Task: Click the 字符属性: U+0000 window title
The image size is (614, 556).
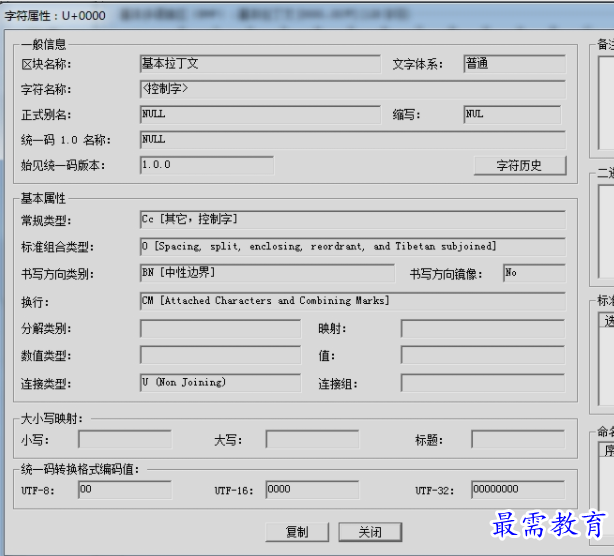Action: pos(55,16)
